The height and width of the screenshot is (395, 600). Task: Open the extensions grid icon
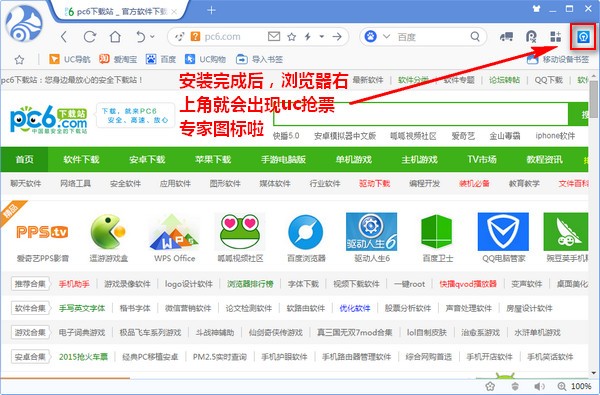pos(556,37)
